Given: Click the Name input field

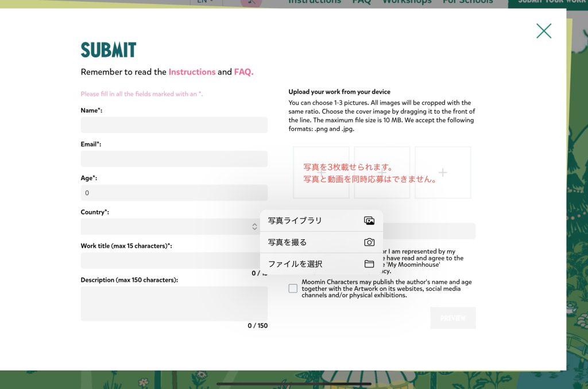Looking at the screenshot, I should 174,125.
